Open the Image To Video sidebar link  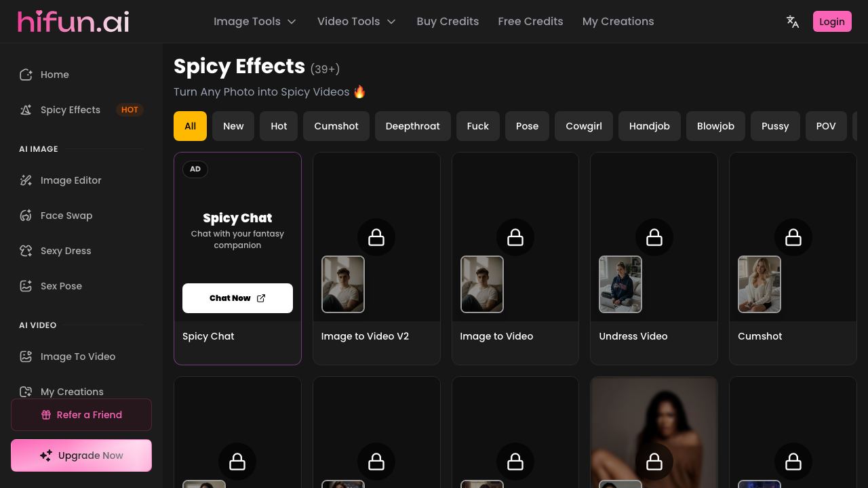pos(81,357)
